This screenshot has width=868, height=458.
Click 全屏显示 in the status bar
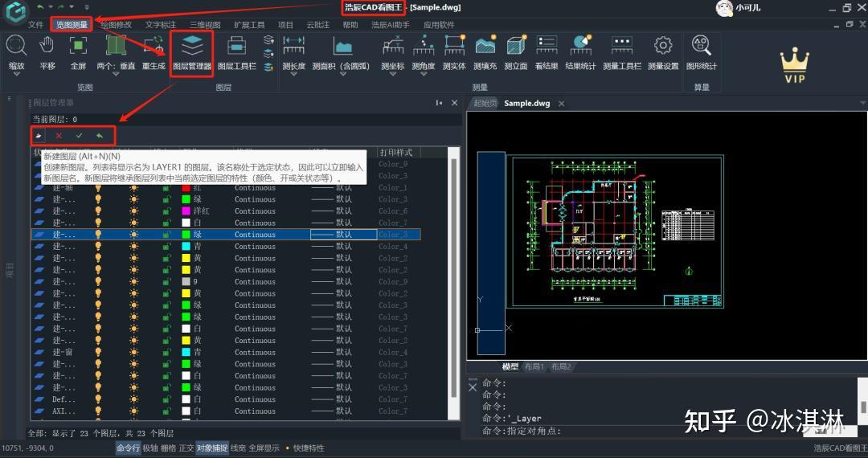pyautogui.click(x=264, y=448)
